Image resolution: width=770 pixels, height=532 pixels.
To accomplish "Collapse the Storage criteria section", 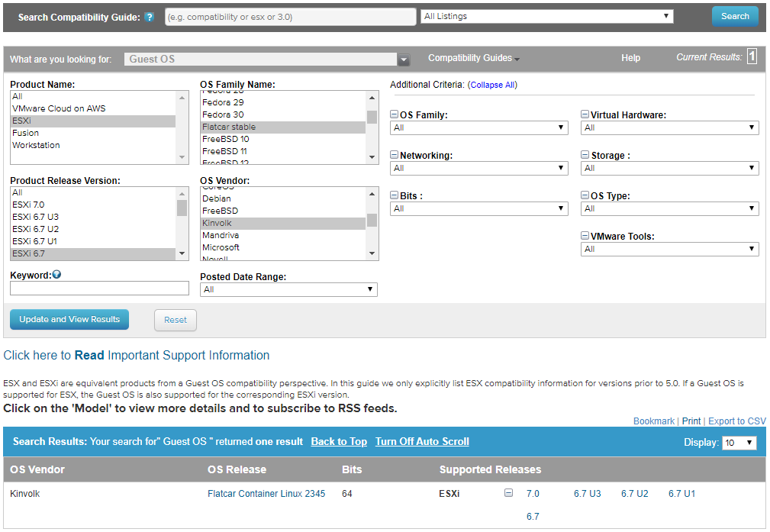I will pyautogui.click(x=585, y=156).
